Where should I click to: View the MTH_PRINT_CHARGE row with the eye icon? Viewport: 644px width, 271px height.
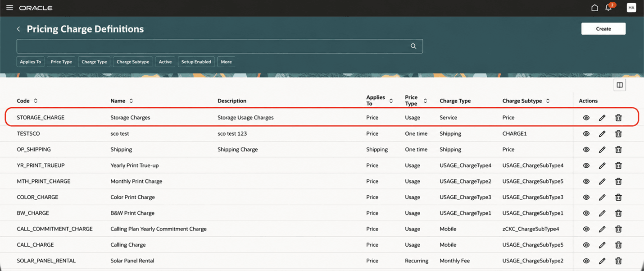click(586, 181)
